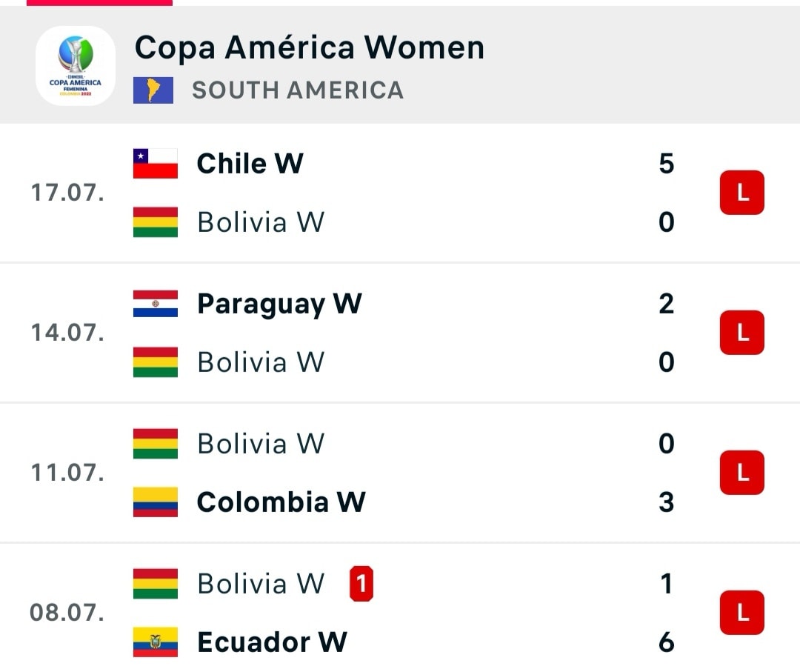Tap the Ecuador flag icon

156,642
